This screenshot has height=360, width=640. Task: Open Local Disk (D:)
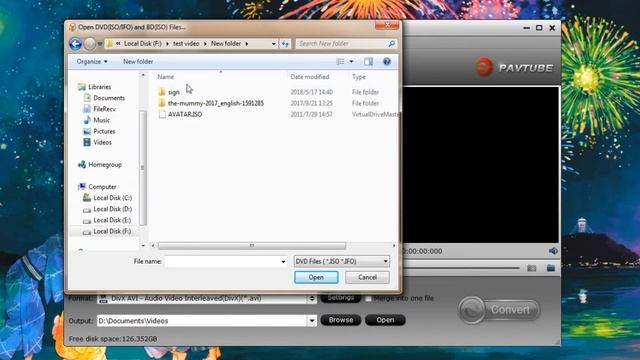112,209
